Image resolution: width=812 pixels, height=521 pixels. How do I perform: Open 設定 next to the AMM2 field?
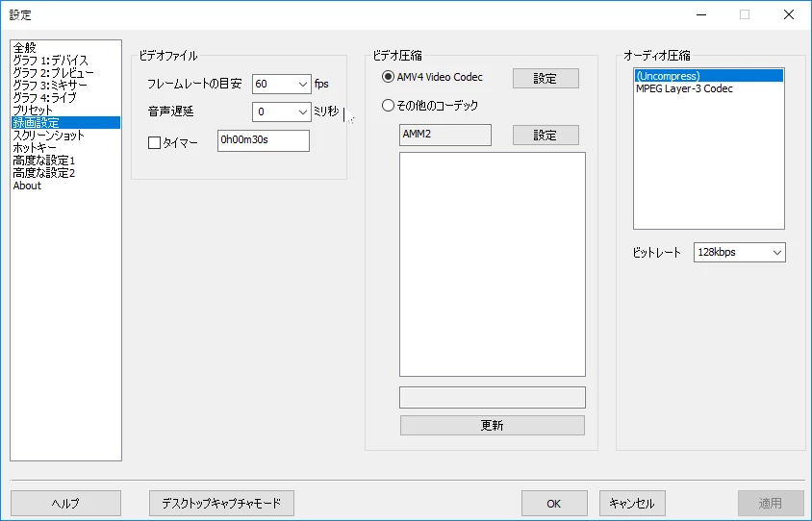pyautogui.click(x=546, y=136)
